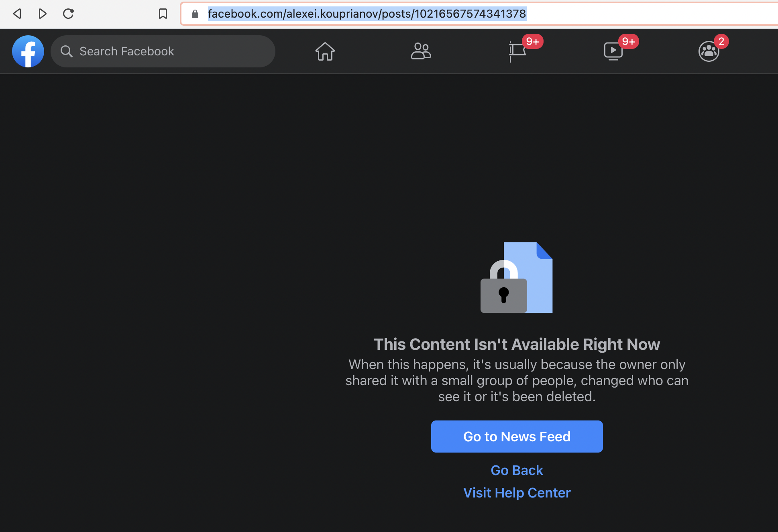The height and width of the screenshot is (532, 778).
Task: Open the Facebook Home feed icon
Action: coord(325,51)
